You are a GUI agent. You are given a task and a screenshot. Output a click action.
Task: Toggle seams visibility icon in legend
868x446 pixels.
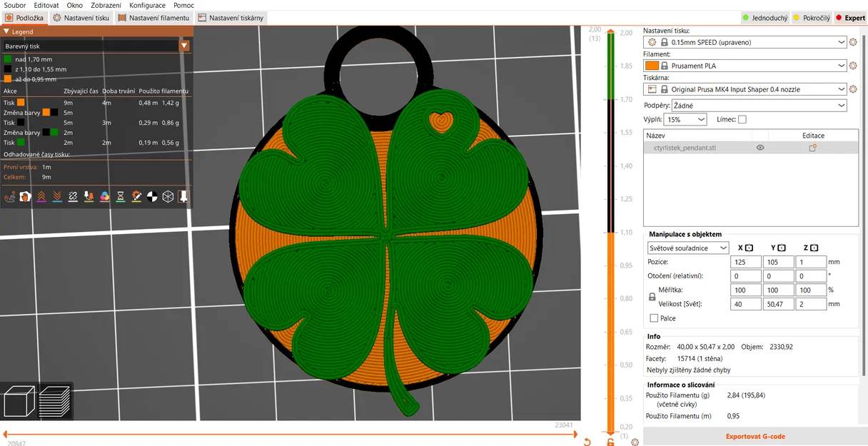[73, 196]
